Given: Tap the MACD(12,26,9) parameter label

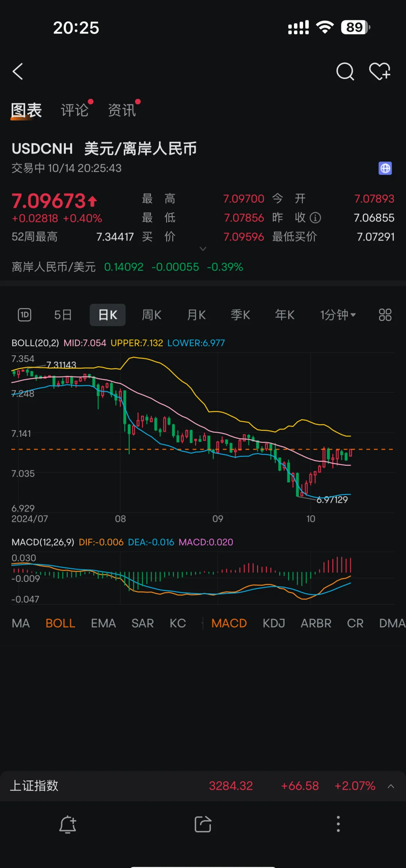Looking at the screenshot, I should tap(43, 542).
